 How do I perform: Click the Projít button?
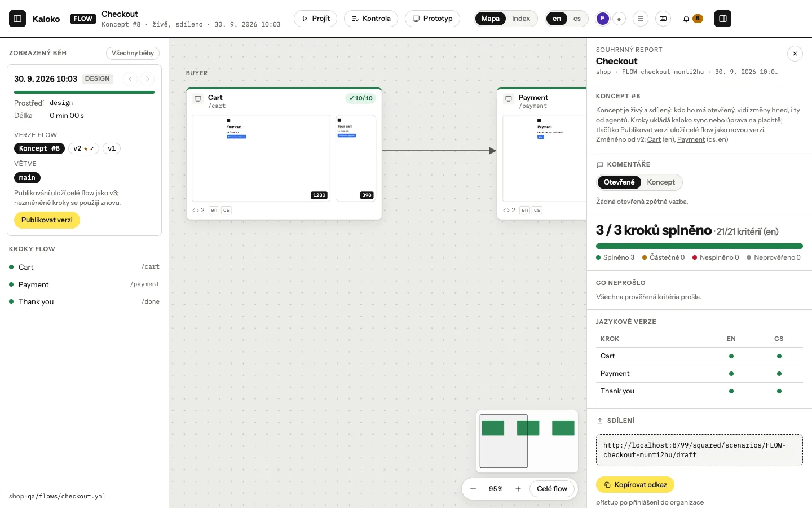316,19
